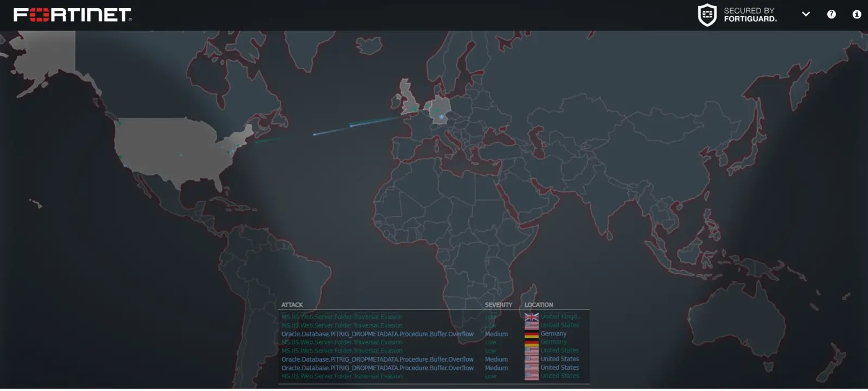Select the Oracle attack entry for Germany

point(377,334)
